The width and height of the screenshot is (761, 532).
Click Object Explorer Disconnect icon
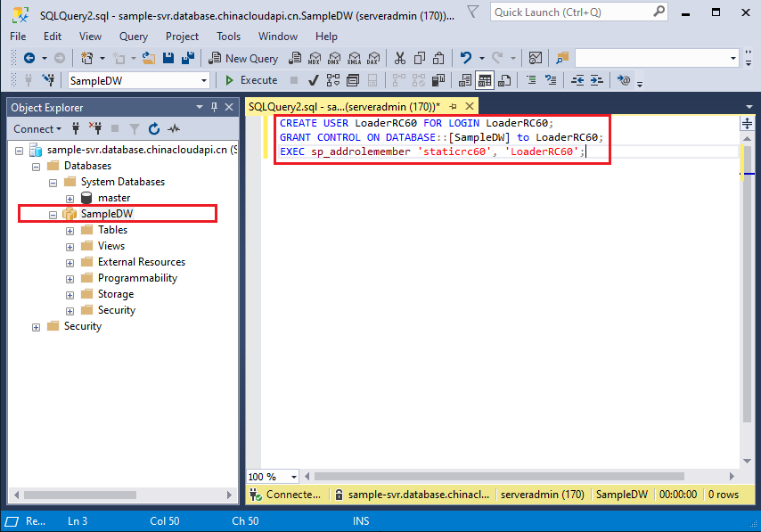pos(95,128)
